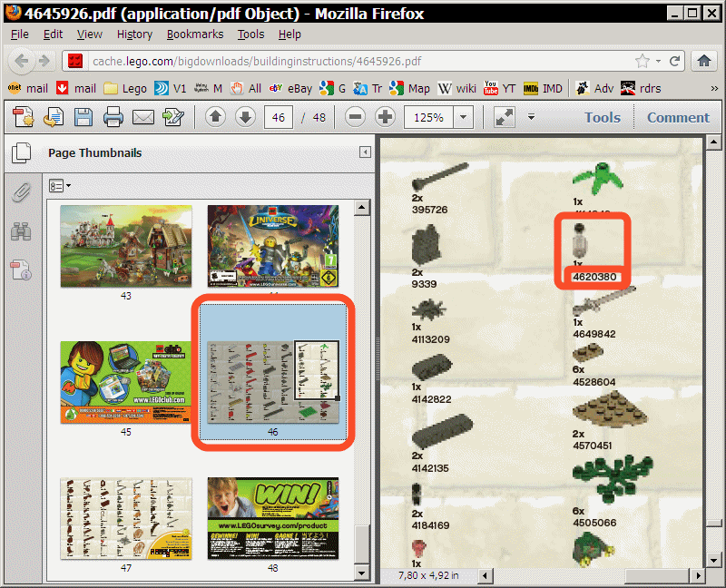Open the Adv bookmark
The image size is (726, 588).
594,88
